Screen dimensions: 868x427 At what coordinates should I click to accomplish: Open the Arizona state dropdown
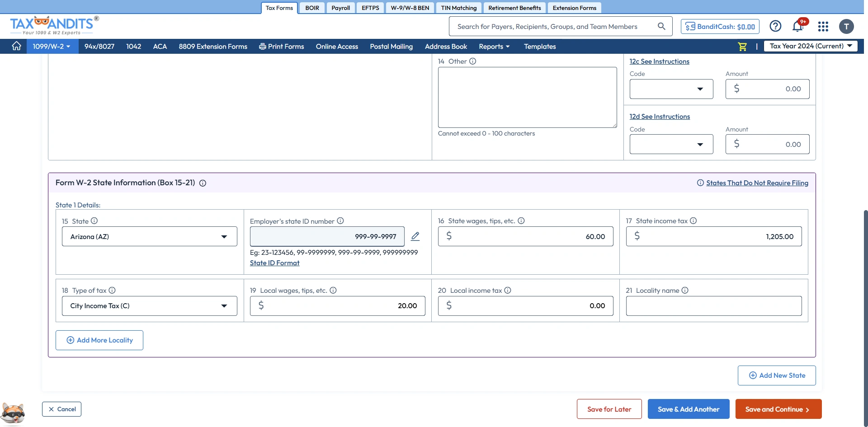click(x=149, y=236)
